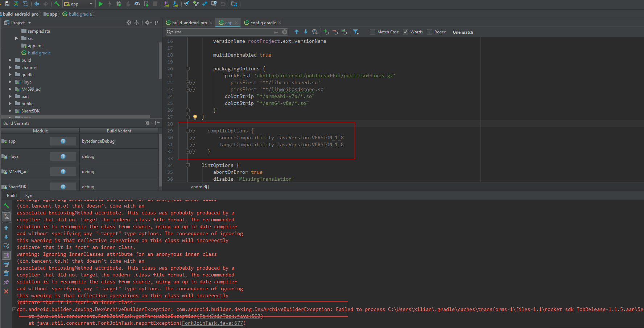The width and height of the screenshot is (644, 328).
Task: Collapse all in the Project panel header
Action: 137,22
